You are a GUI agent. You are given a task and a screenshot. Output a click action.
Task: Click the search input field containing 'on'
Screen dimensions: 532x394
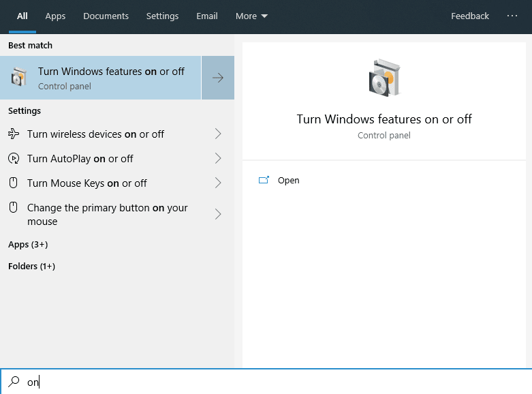click(x=266, y=382)
